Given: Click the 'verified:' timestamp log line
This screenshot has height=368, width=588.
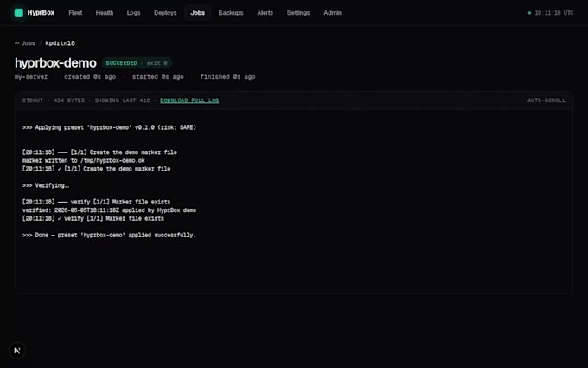Looking at the screenshot, I should [x=109, y=210].
